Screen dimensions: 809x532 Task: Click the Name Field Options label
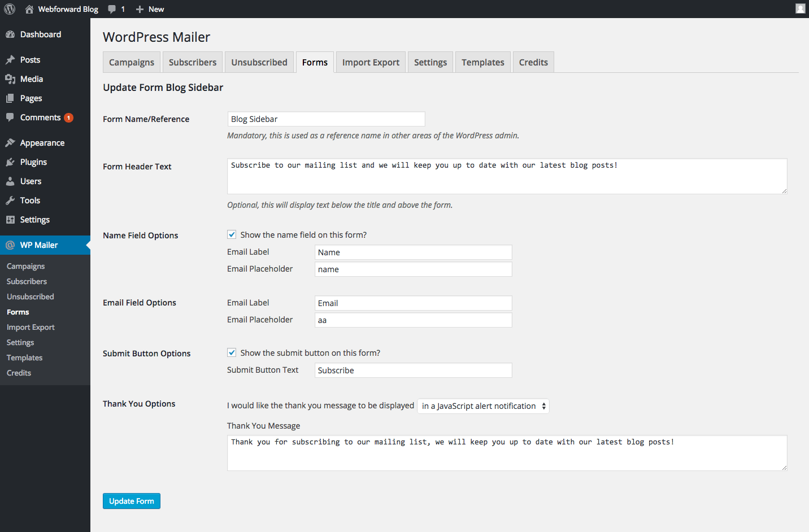point(141,236)
